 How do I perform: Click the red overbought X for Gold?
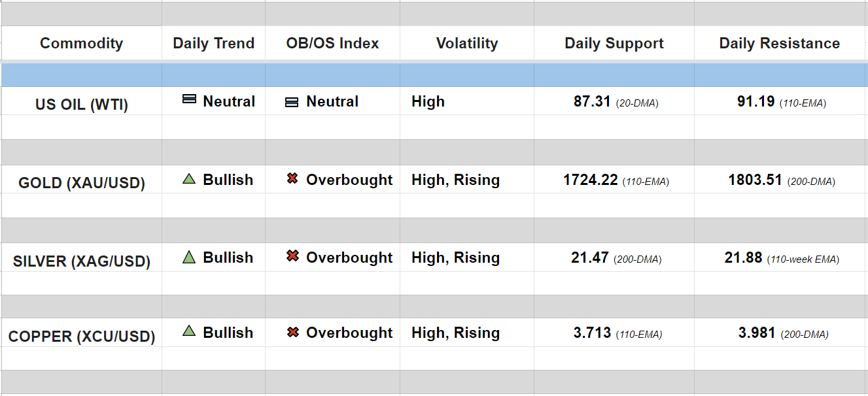click(292, 178)
